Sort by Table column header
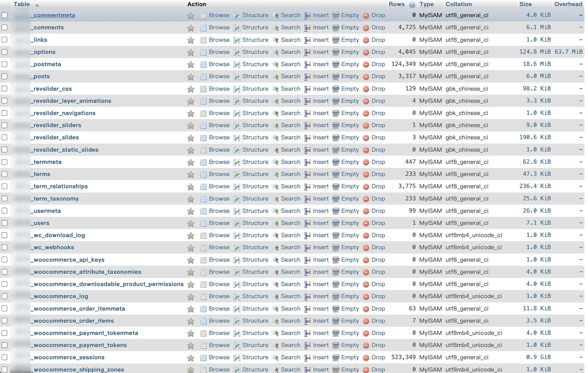The width and height of the screenshot is (588, 373). (22, 4)
